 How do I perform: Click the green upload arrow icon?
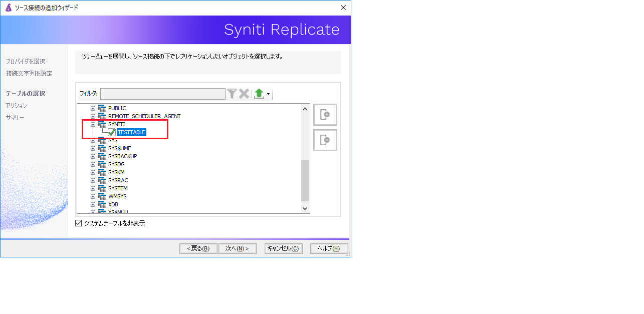tap(259, 94)
